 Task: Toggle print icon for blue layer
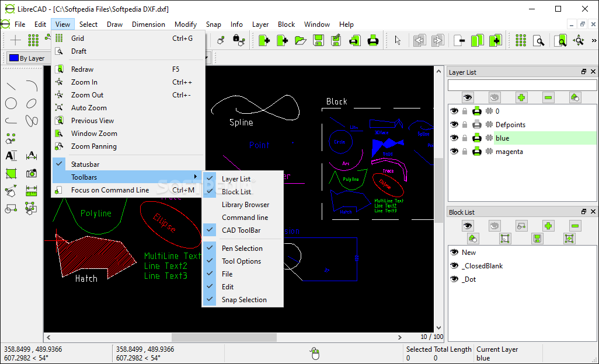[x=477, y=138]
